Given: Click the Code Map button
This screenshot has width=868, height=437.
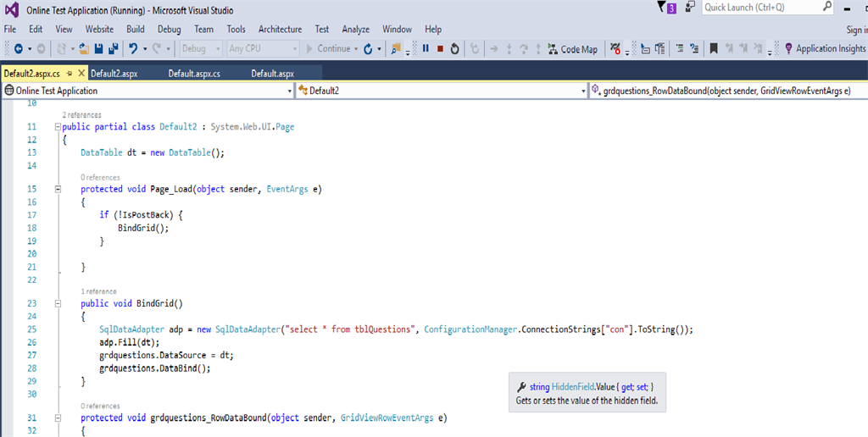Looking at the screenshot, I should tap(572, 49).
